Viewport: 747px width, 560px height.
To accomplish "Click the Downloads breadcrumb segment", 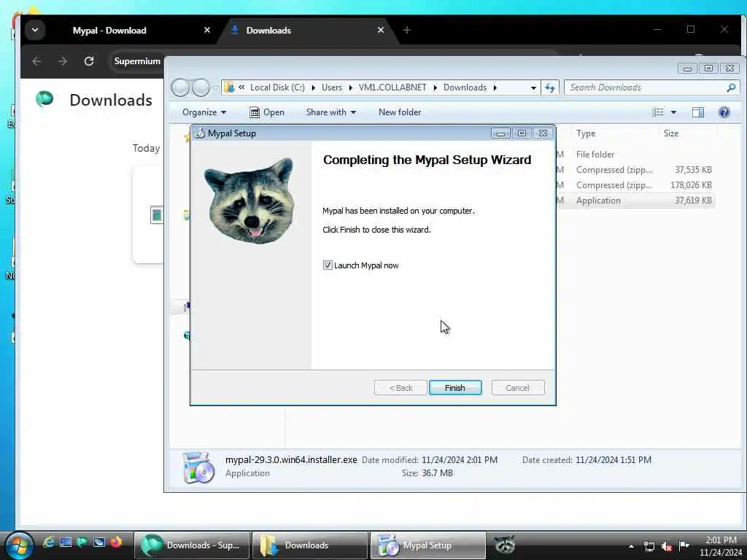I will point(465,87).
